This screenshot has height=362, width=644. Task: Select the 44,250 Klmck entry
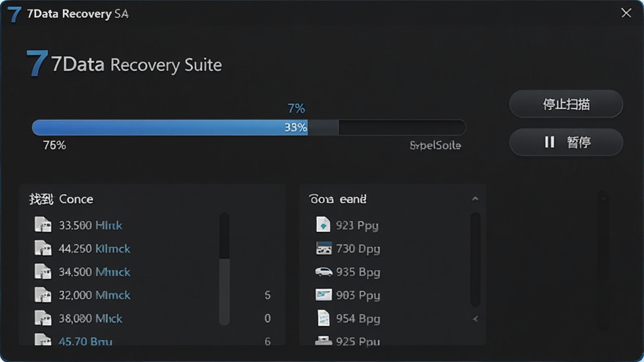(94, 249)
